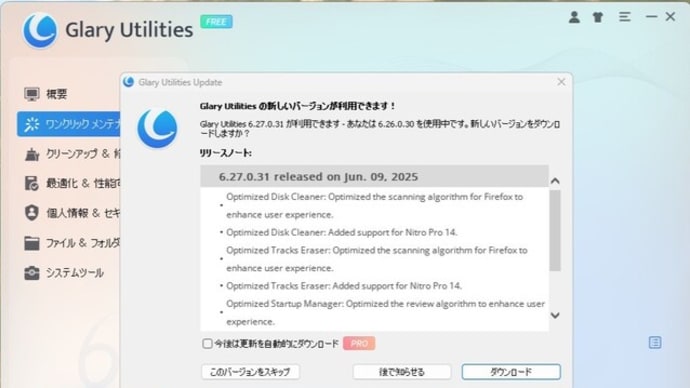Click このバージョンをスキップ button
This screenshot has height=388, width=690.
(x=250, y=372)
